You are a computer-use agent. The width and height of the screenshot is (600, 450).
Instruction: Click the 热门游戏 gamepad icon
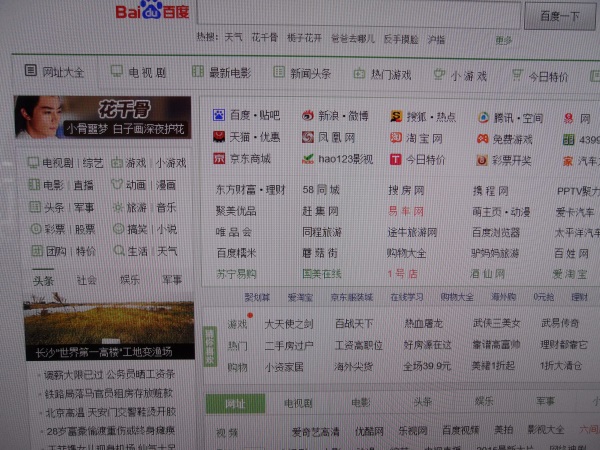pyautogui.click(x=359, y=73)
